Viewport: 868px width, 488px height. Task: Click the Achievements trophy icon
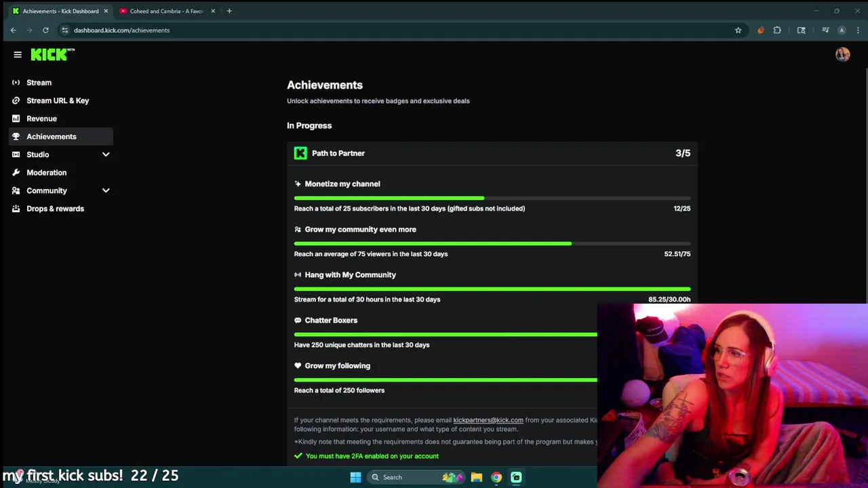16,136
